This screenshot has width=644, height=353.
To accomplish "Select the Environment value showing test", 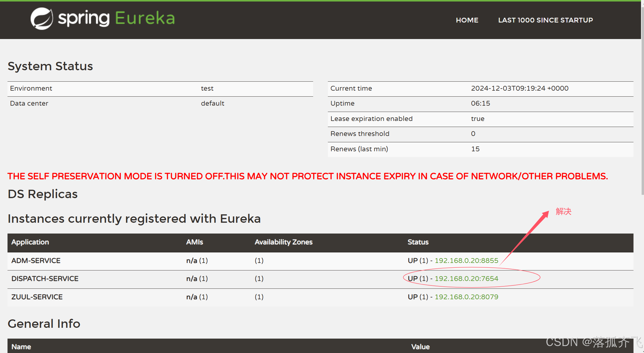I will (x=207, y=88).
